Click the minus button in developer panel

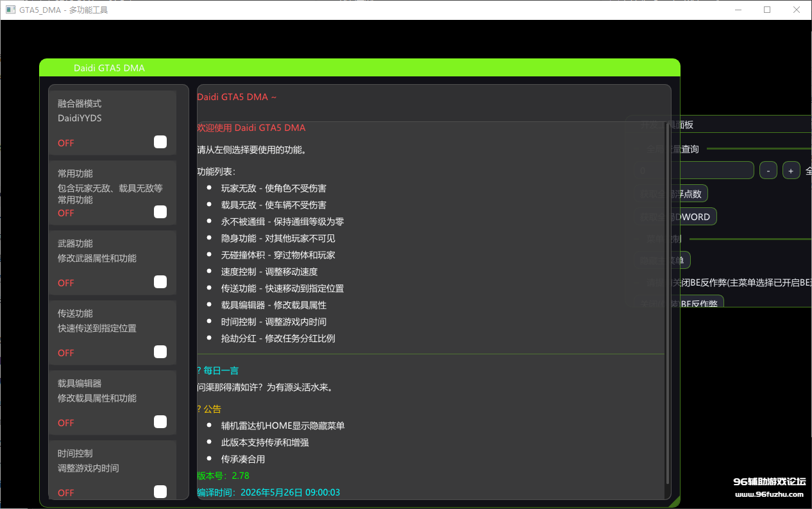(768, 170)
